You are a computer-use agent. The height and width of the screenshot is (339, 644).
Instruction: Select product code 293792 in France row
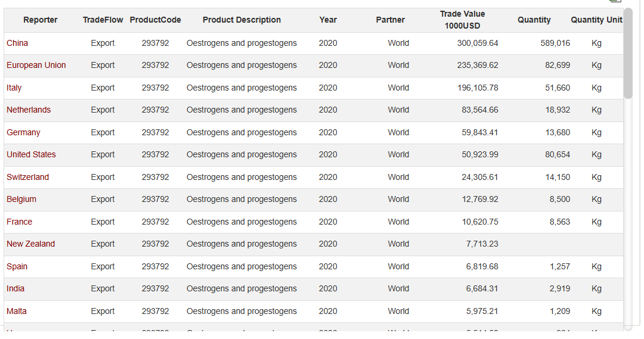pyautogui.click(x=155, y=222)
